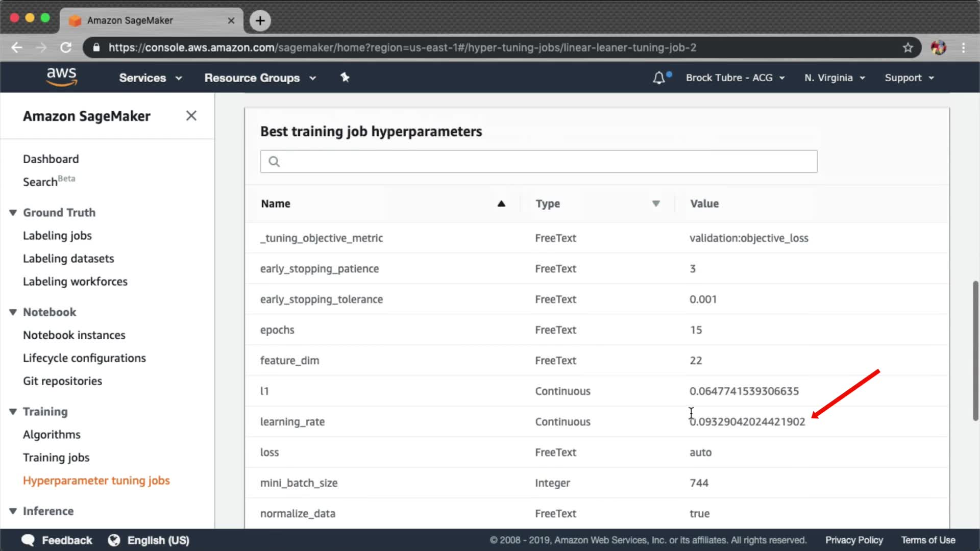The image size is (980, 551).
Task: Collapse the Ground Truth section
Action: (x=13, y=213)
